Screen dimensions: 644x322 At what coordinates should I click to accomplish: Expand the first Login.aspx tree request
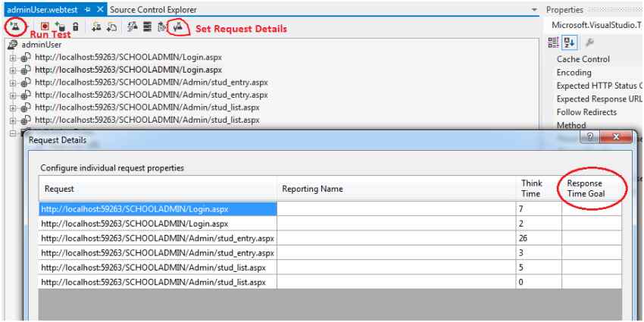coord(12,58)
